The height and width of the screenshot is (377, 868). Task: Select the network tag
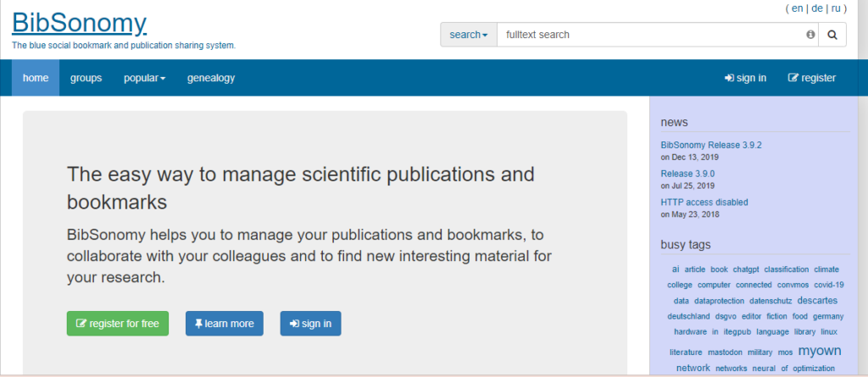tap(693, 368)
